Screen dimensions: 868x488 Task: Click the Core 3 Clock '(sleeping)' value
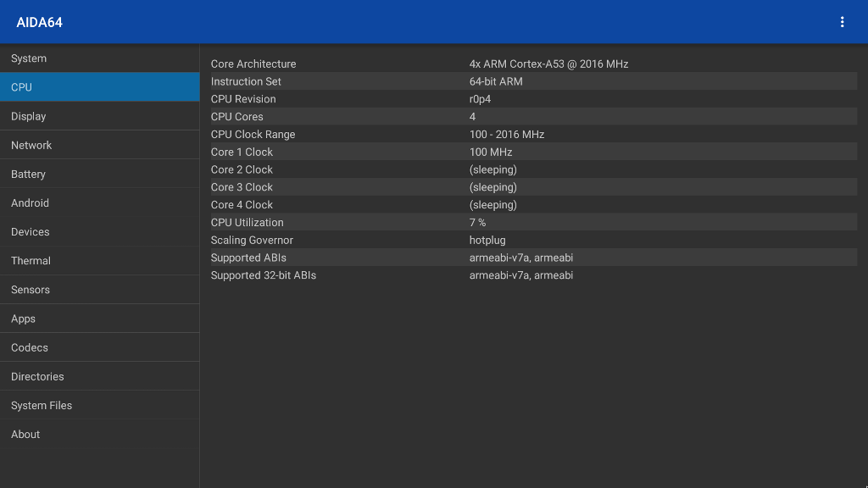click(492, 187)
